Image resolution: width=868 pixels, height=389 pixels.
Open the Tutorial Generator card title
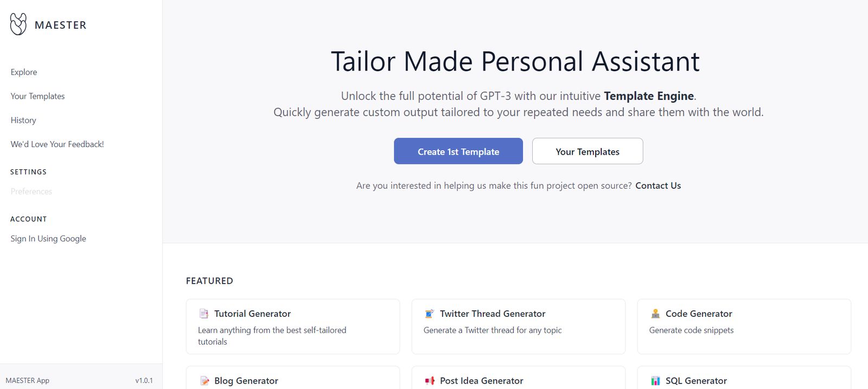(252, 314)
